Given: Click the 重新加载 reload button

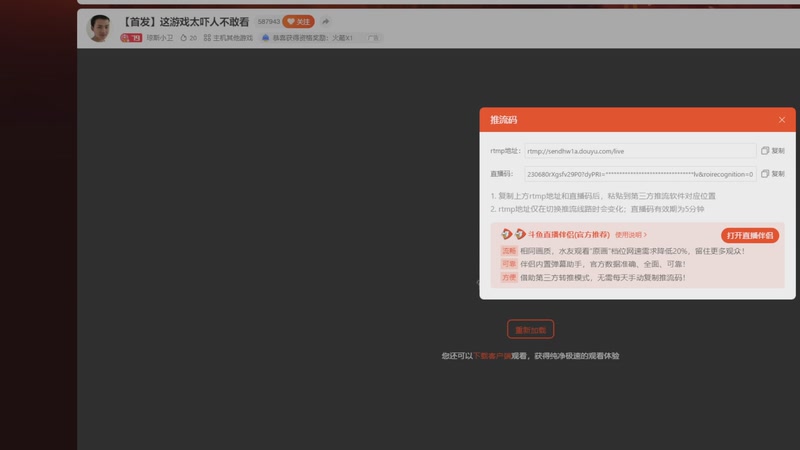Looking at the screenshot, I should (x=531, y=330).
